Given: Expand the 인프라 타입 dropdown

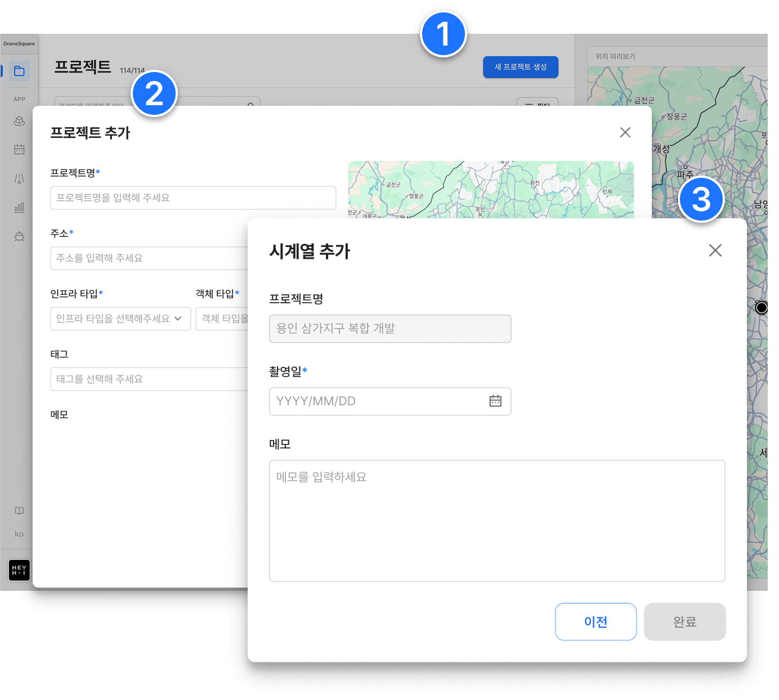Looking at the screenshot, I should 120,318.
